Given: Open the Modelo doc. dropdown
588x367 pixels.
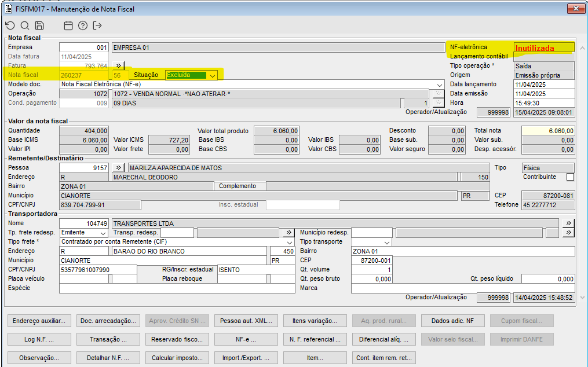Looking at the screenshot, I should 438,85.
